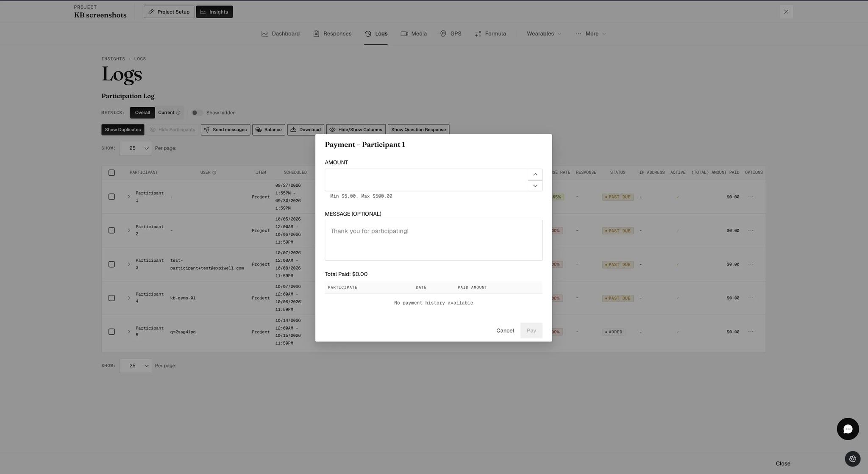Decrease amount with the down stepper arrow

coord(535,186)
